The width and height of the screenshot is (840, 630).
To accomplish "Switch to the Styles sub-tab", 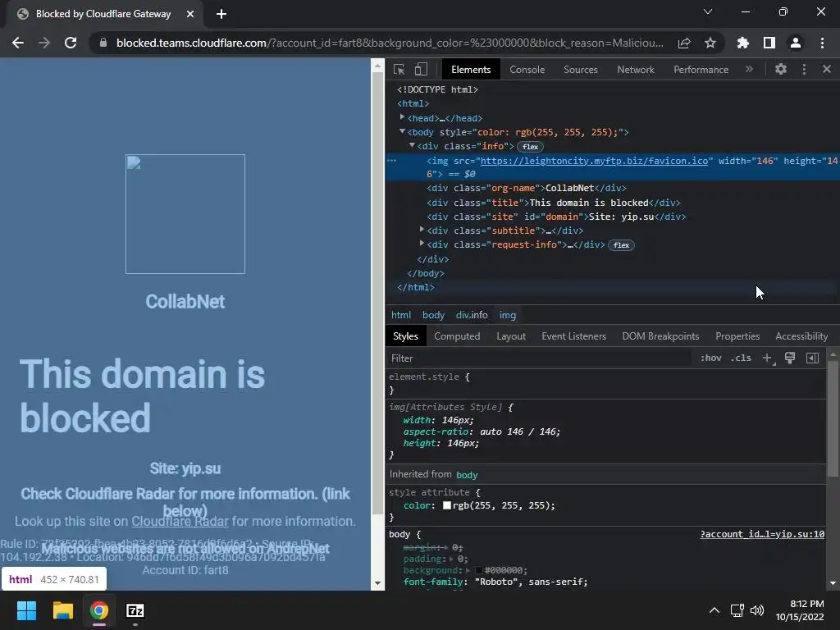I will click(x=405, y=336).
